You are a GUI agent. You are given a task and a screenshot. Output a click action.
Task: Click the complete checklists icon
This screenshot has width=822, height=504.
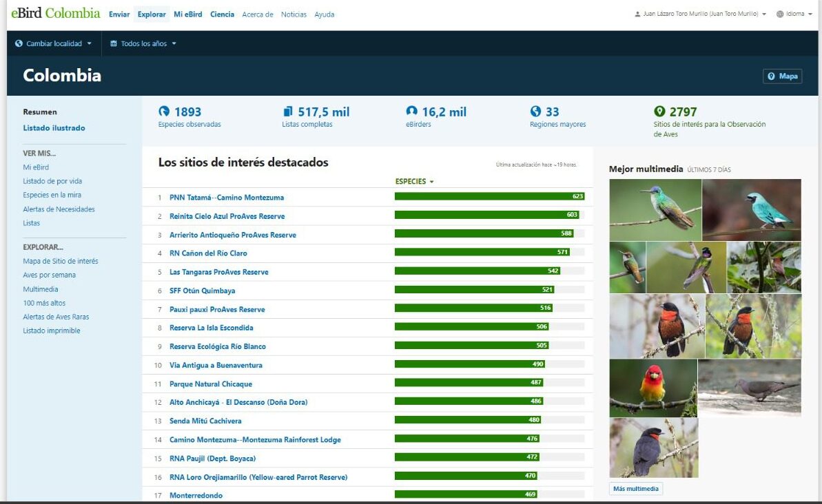coord(288,112)
